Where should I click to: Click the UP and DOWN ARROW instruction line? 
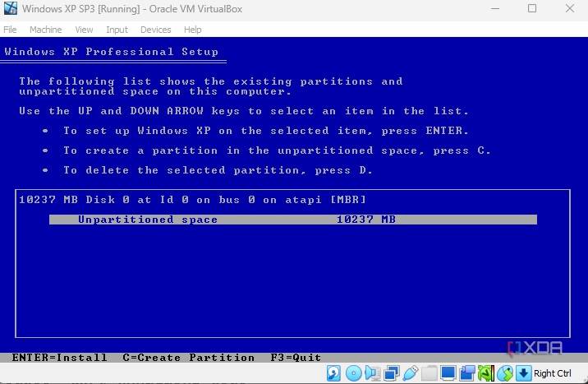pos(244,111)
